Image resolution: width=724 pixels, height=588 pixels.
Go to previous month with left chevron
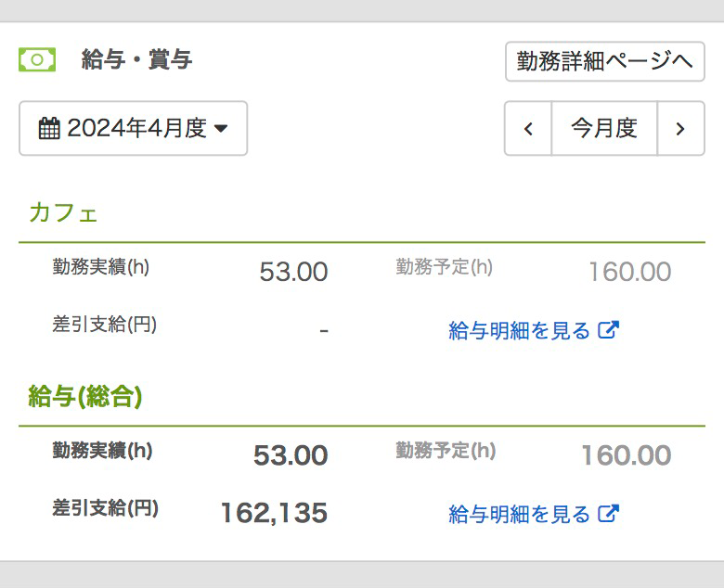point(528,128)
